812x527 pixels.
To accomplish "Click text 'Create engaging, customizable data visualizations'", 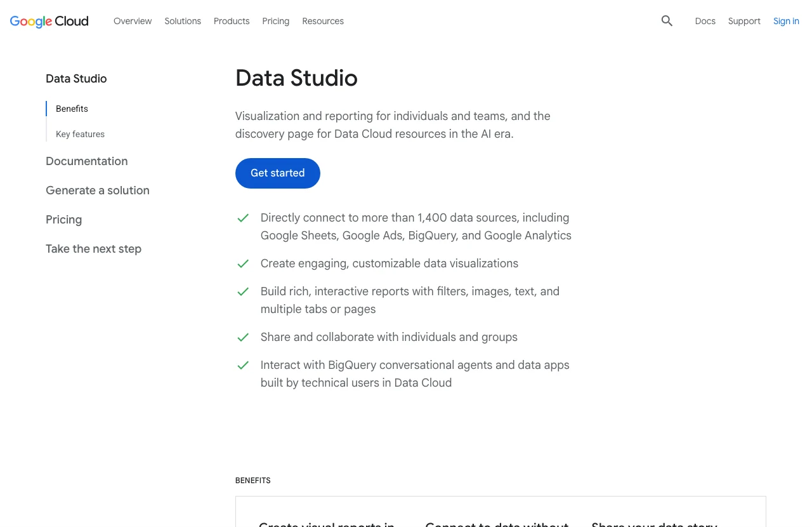I will pos(390,263).
